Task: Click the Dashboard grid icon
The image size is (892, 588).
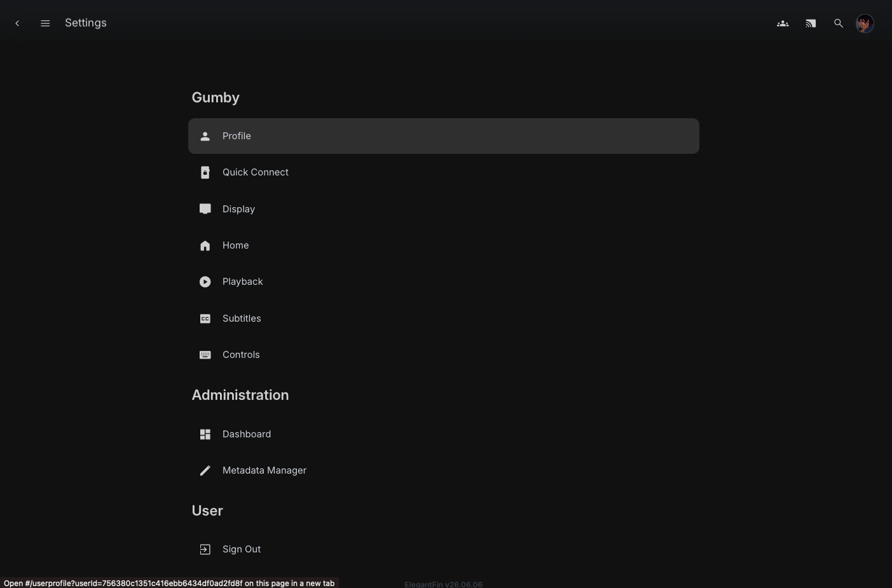Action: point(205,434)
